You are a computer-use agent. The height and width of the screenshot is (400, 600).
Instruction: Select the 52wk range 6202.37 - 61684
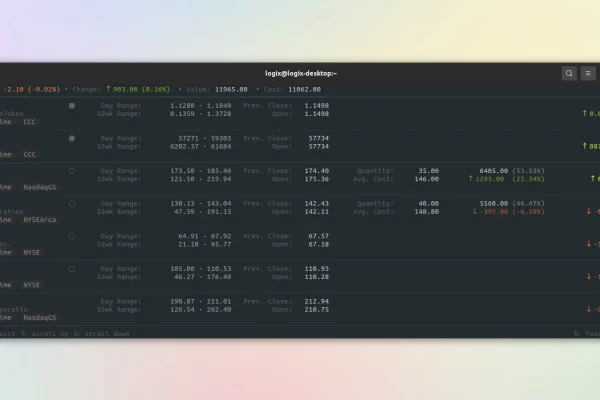click(201, 146)
